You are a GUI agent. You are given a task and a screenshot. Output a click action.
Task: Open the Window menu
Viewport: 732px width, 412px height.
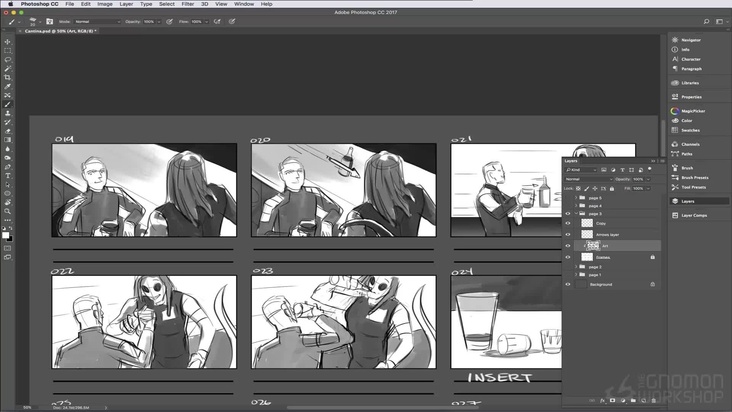pos(244,4)
